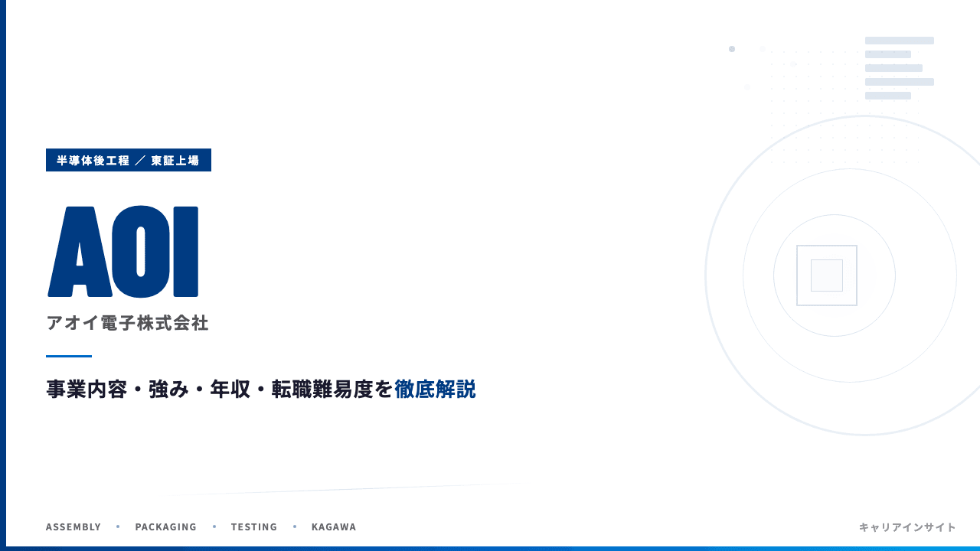The image size is (980, 551).
Task: Click the アオイ電子株式会社 company name
Action: click(x=127, y=323)
